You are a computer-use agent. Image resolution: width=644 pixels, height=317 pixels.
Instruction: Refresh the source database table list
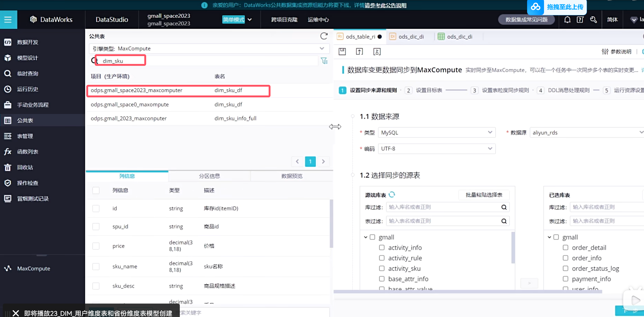click(x=392, y=194)
